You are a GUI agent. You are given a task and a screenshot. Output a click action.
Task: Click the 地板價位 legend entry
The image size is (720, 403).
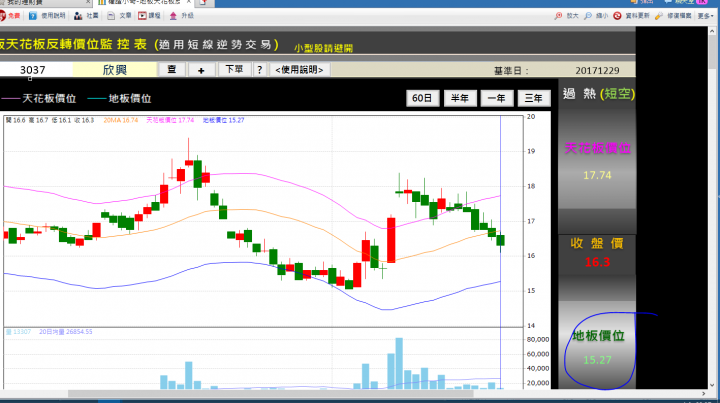[x=119, y=99]
